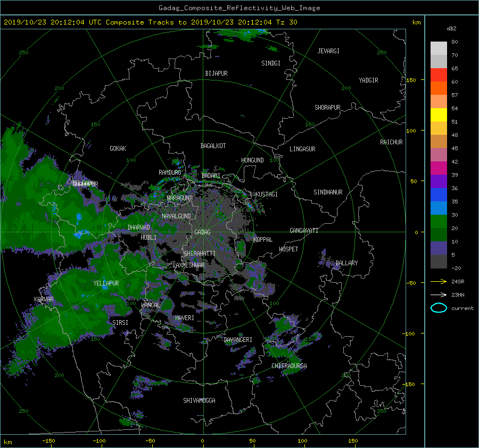Select the lightest gray 80 dBZ legend swatch

[439, 48]
